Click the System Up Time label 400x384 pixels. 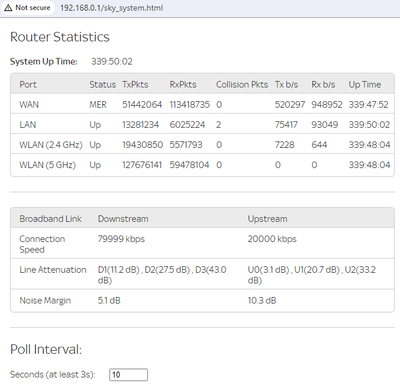click(x=44, y=62)
